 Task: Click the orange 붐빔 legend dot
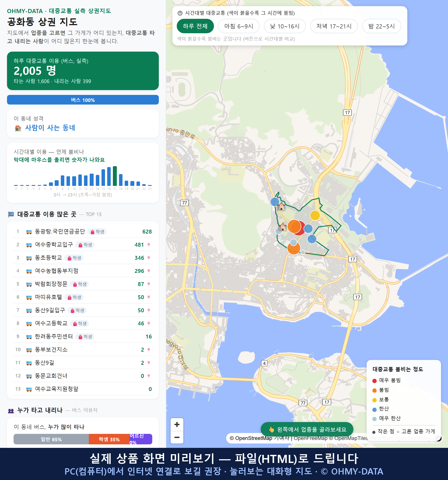(x=374, y=390)
